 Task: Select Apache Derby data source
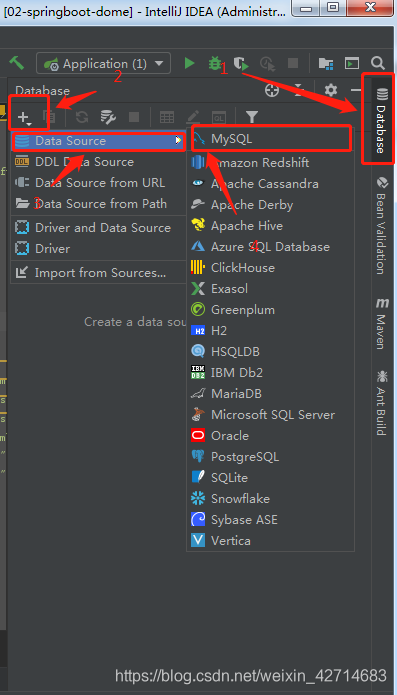[x=271, y=205]
